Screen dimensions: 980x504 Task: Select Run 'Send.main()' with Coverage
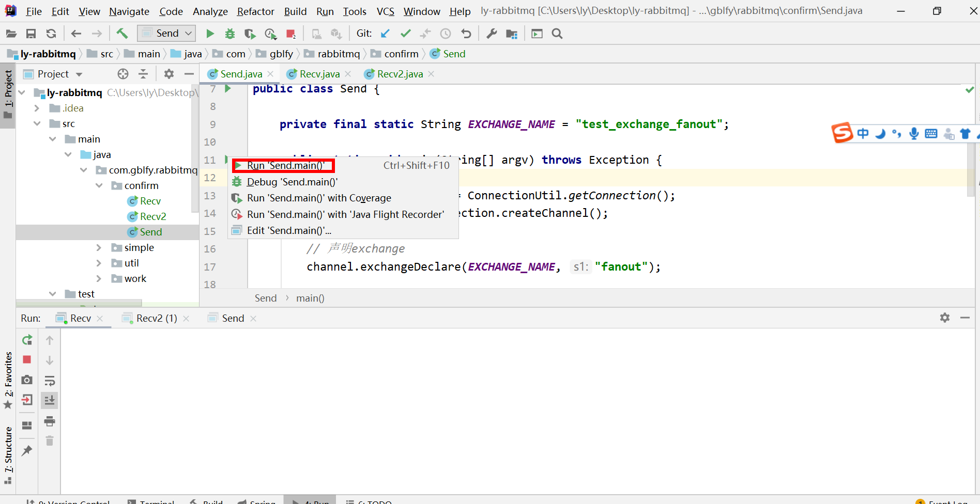click(x=343, y=198)
